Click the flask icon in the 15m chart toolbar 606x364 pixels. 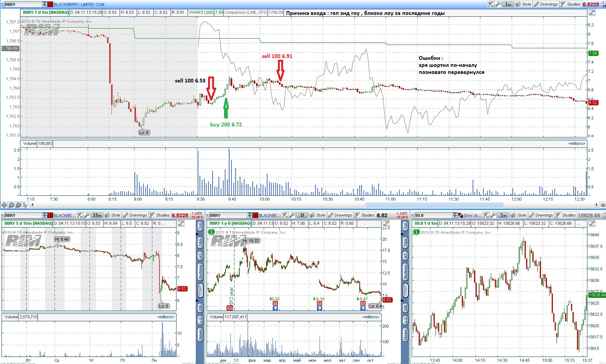(x=80, y=215)
